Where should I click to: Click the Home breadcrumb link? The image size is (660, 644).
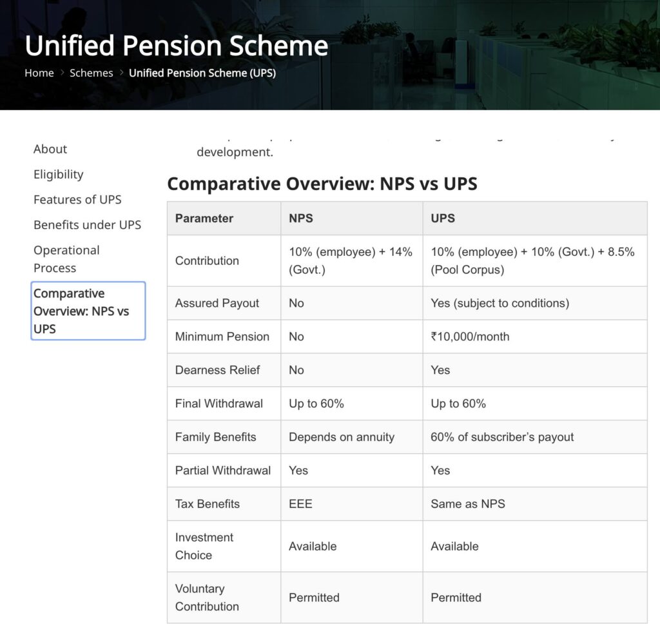(x=39, y=73)
